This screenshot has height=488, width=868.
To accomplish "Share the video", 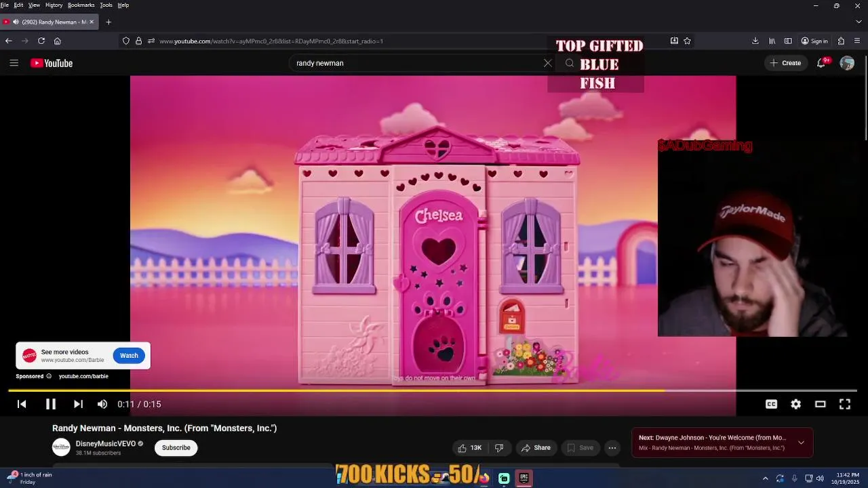I will pyautogui.click(x=535, y=447).
